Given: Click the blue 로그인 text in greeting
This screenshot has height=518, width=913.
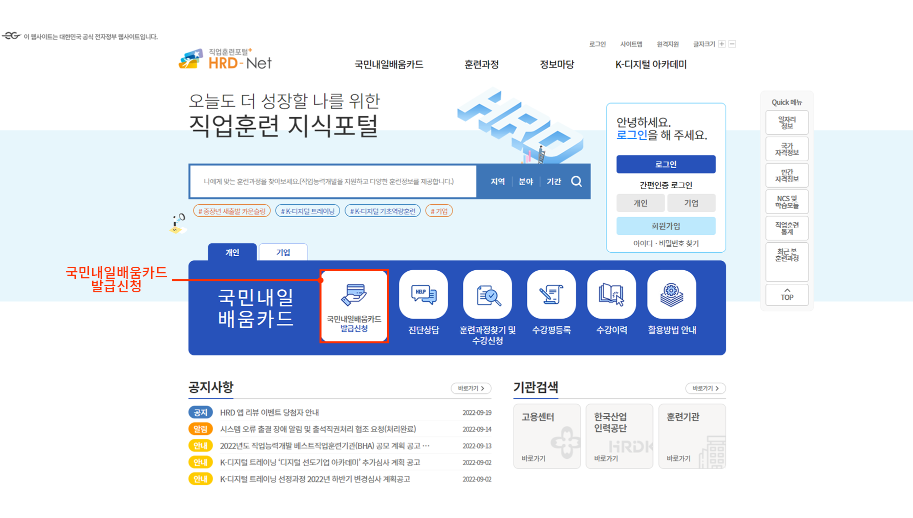Looking at the screenshot, I should click(x=632, y=135).
